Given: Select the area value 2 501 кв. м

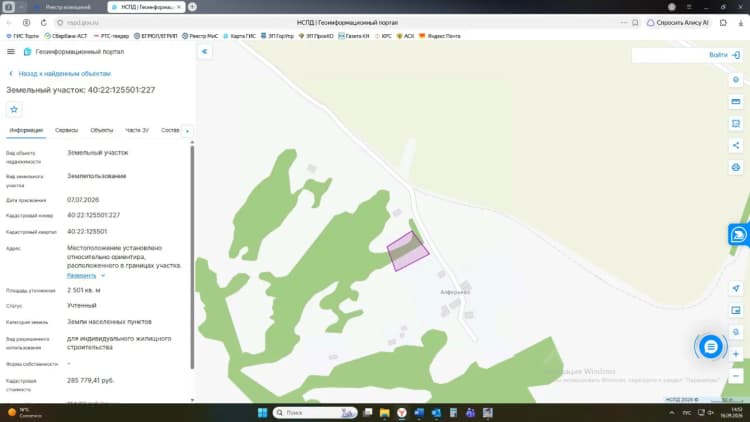Looking at the screenshot, I should pyautogui.click(x=84, y=290).
